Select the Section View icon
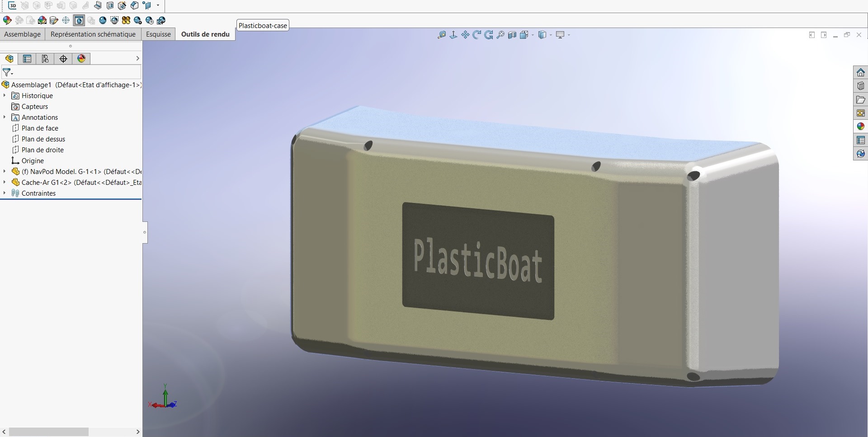Screen dimensions: 868x437 [x=512, y=35]
